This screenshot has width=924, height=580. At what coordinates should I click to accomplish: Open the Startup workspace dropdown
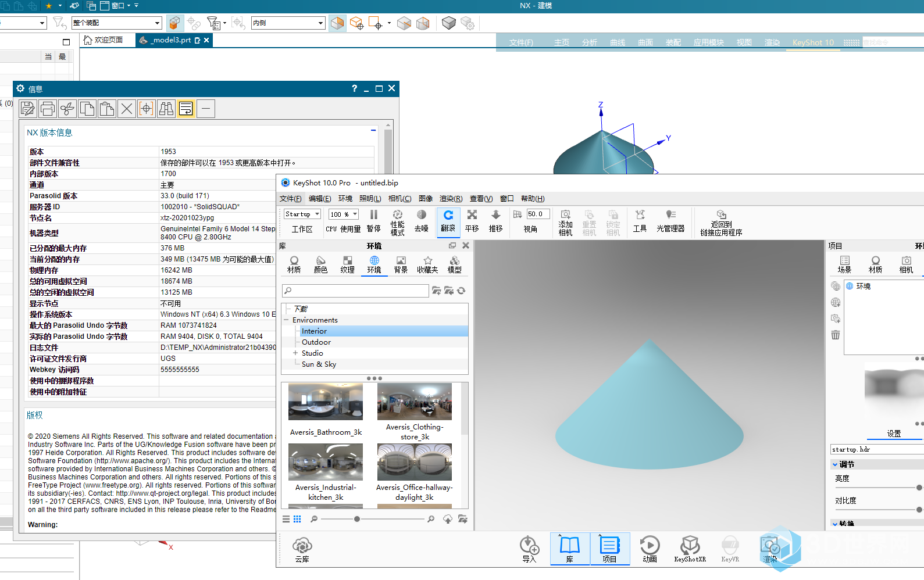click(302, 214)
